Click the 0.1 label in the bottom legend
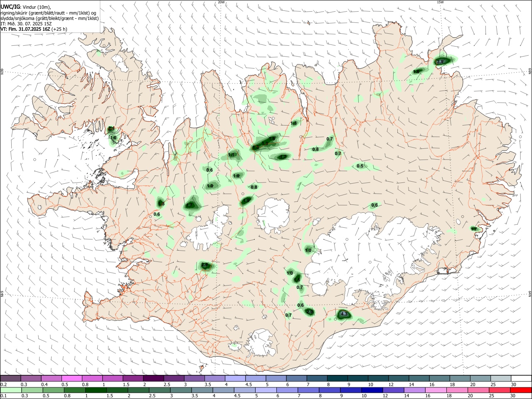 4,396
